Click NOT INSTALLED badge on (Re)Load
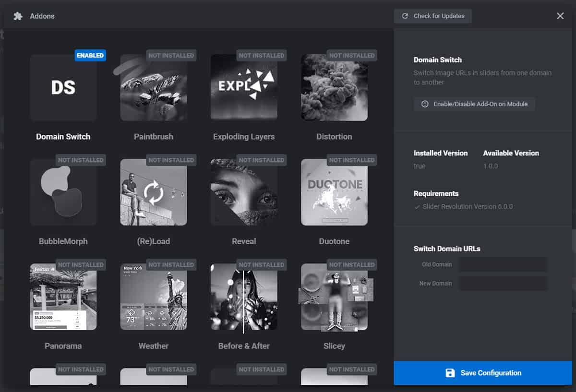This screenshot has width=576, height=392. [171, 160]
